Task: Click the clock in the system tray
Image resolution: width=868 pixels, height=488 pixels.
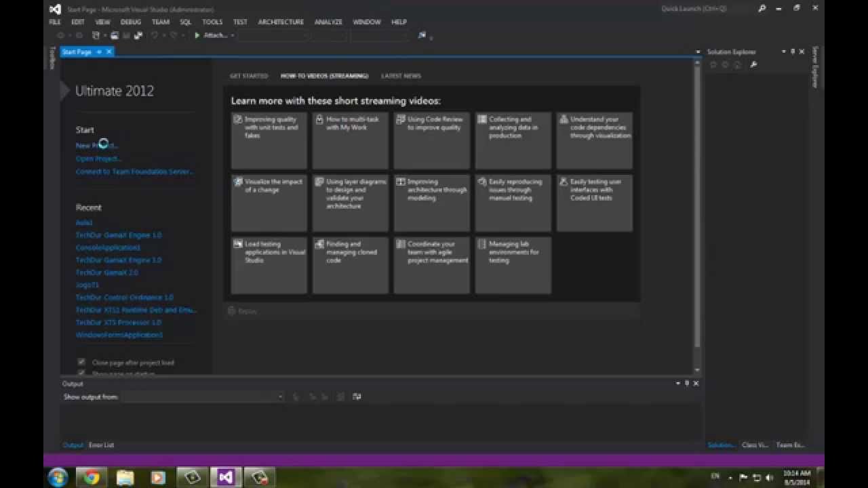Action: 796,477
